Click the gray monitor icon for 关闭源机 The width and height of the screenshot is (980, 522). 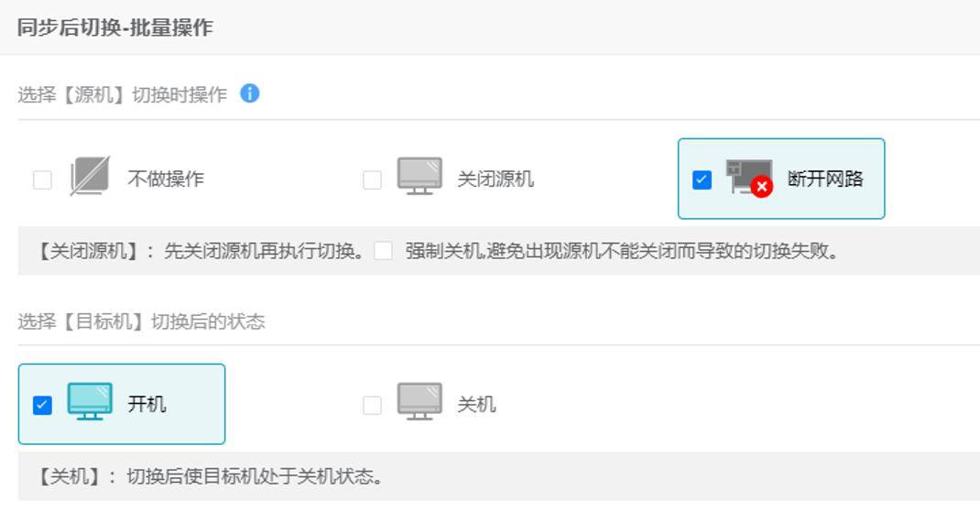[419, 177]
